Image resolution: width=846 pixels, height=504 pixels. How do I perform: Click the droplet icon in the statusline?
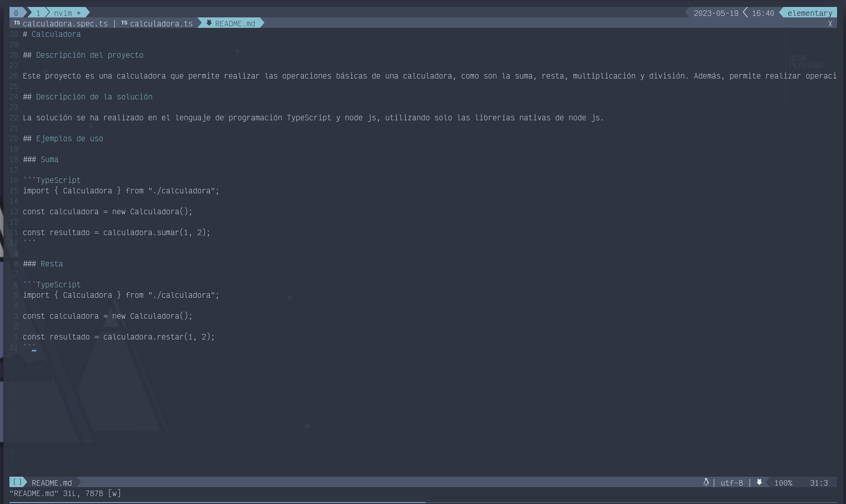[x=706, y=483]
